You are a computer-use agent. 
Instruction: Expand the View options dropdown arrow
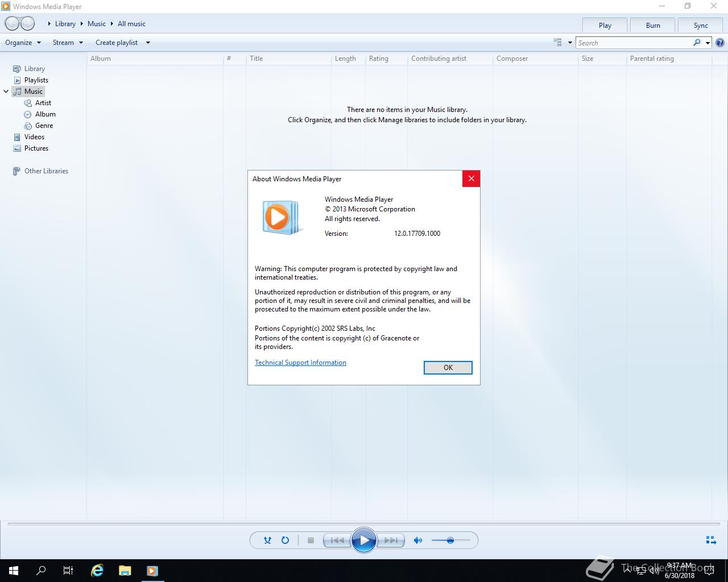pos(570,43)
